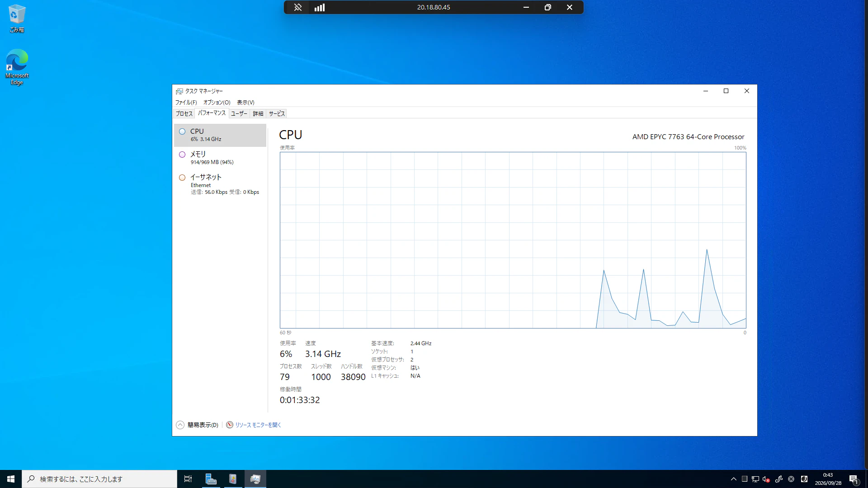This screenshot has width=868, height=488.
Task: Switch to the ユーザー tab
Action: 239,114
